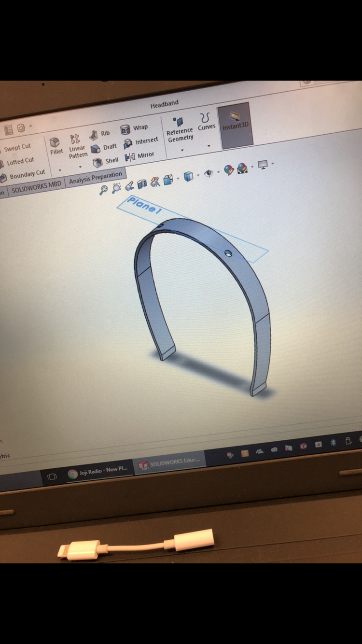The image size is (362, 644).
Task: Click the Dynamic Annotation Views icon
Action: click(x=154, y=182)
